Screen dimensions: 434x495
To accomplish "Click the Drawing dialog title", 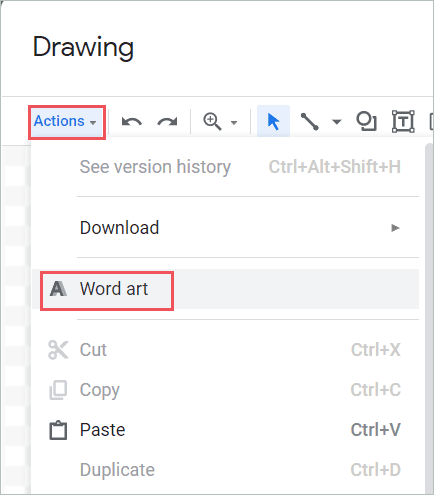I will (x=83, y=48).
